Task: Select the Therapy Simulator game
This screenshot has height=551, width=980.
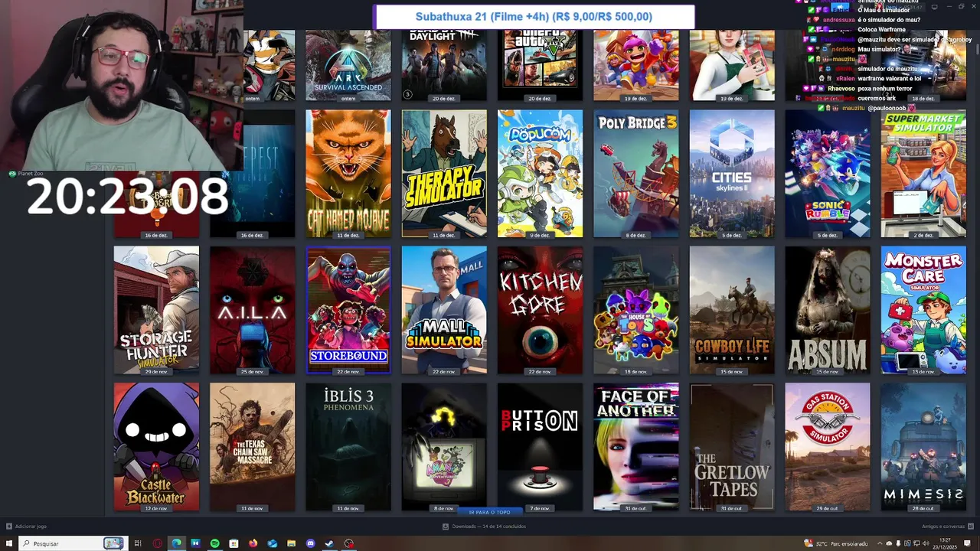Action: 444,173
